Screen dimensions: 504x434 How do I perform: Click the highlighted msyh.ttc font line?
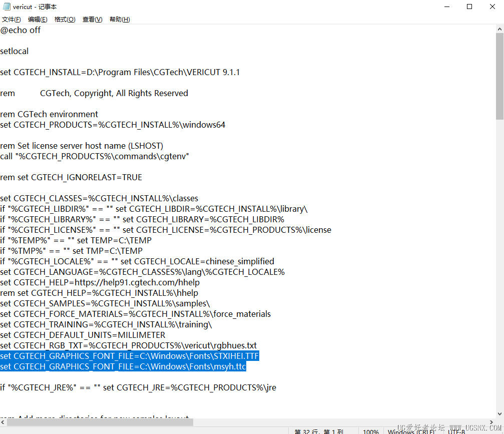coord(123,366)
